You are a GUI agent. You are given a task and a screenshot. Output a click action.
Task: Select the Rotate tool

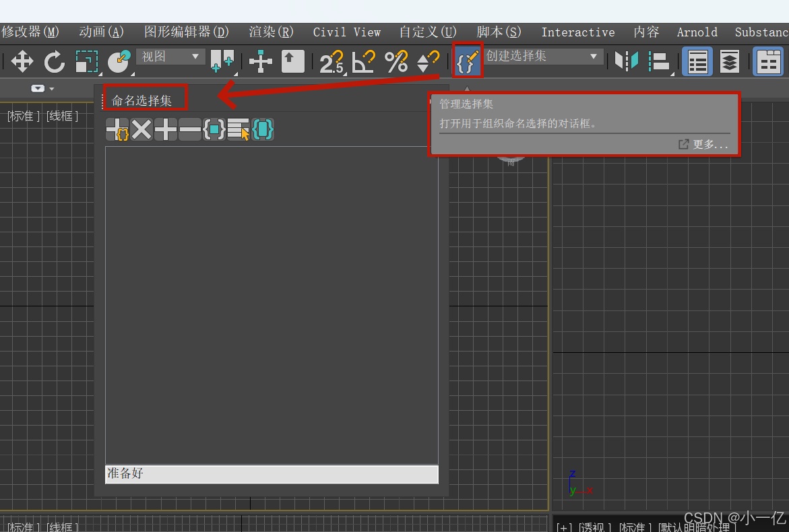[55, 61]
